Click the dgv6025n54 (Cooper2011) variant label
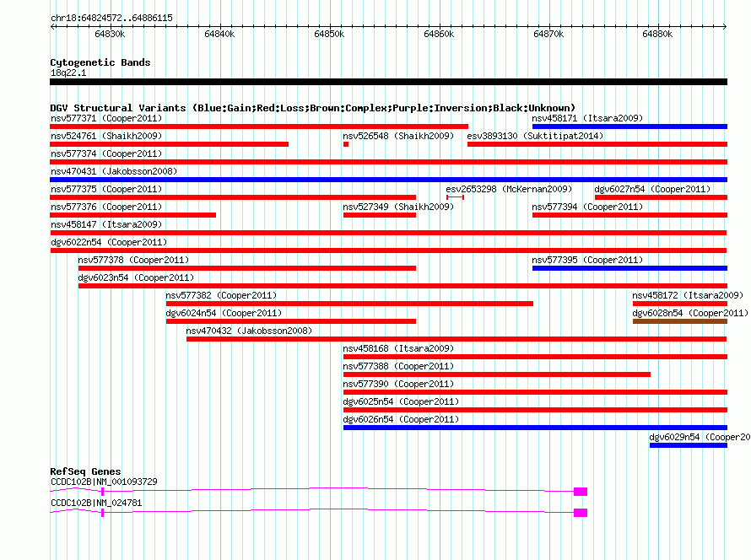This screenshot has height=560, width=751. tap(401, 401)
